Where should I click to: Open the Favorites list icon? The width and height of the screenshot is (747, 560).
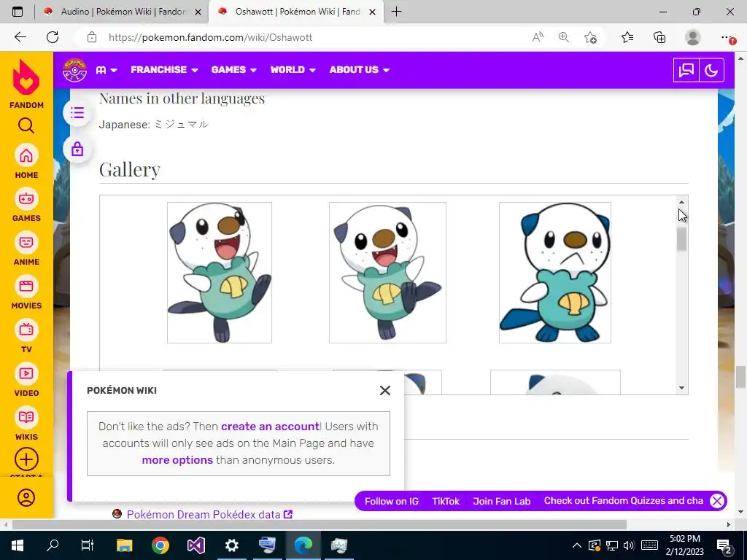click(x=627, y=37)
